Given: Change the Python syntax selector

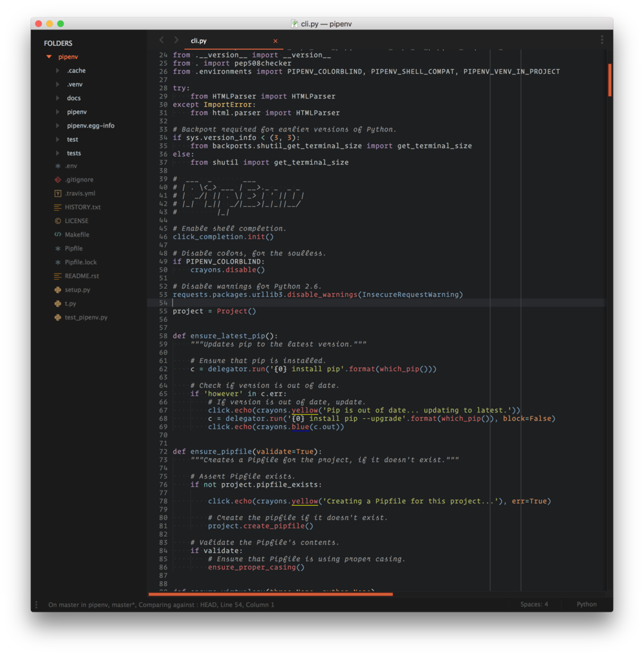Looking at the screenshot, I should (586, 604).
